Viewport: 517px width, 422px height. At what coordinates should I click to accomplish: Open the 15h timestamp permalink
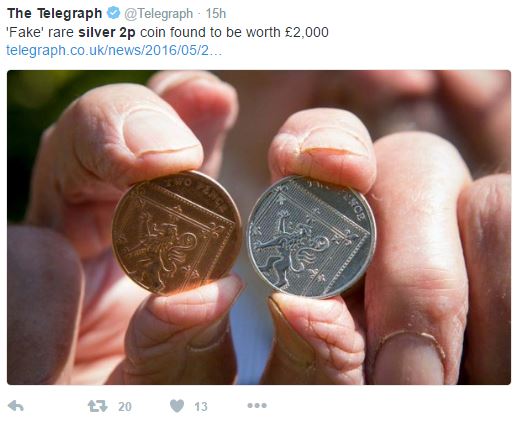pos(216,14)
